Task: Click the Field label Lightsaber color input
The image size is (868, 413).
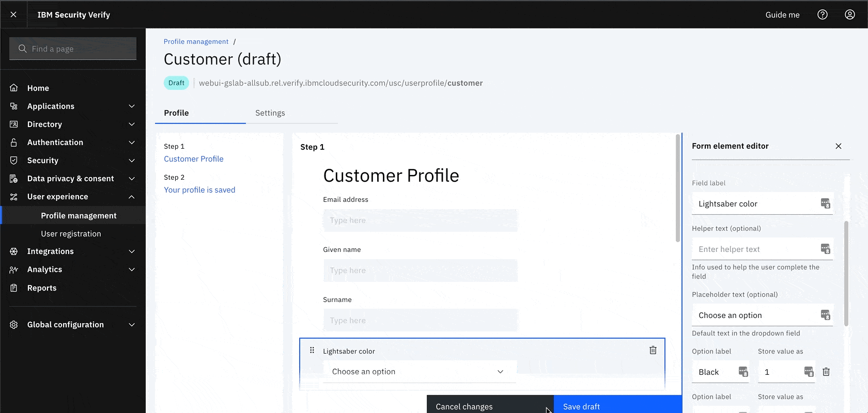Action: [762, 203]
